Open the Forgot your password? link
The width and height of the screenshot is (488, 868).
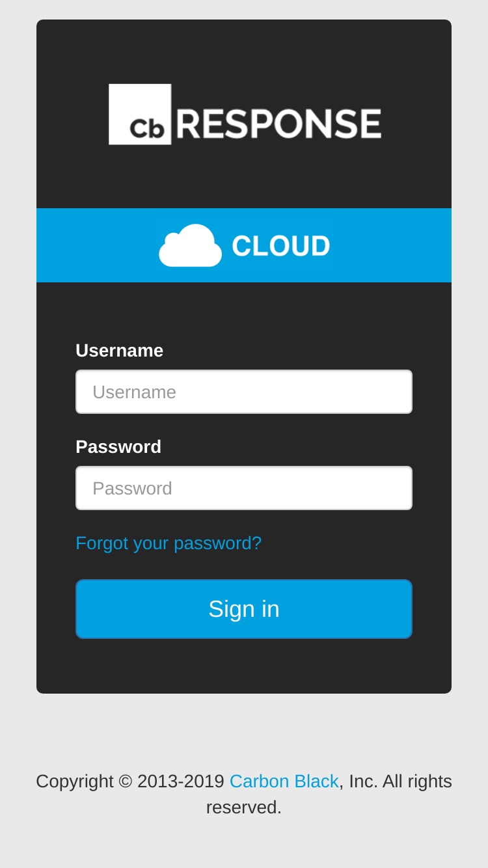(x=169, y=543)
